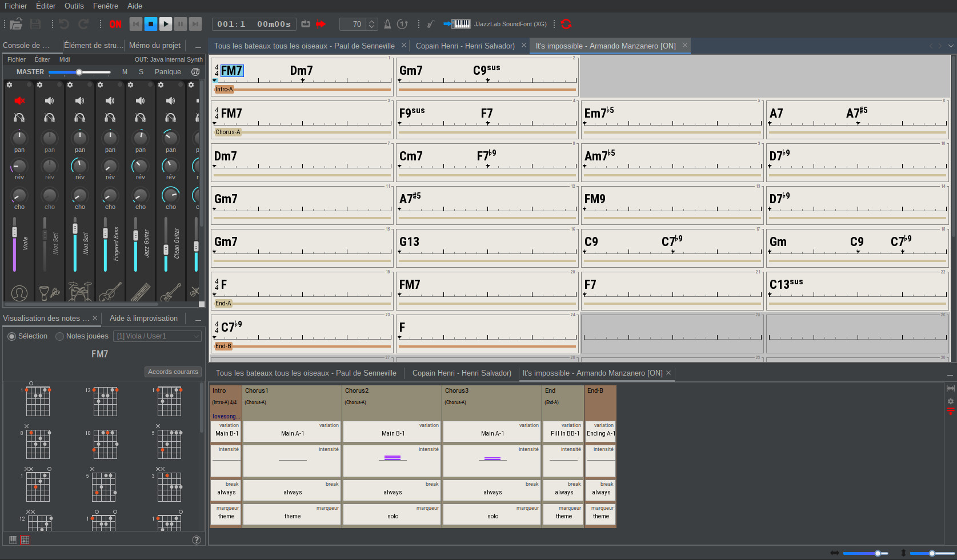The width and height of the screenshot is (957, 560).
Task: Select the Notes jouées radio button
Action: tap(59, 336)
